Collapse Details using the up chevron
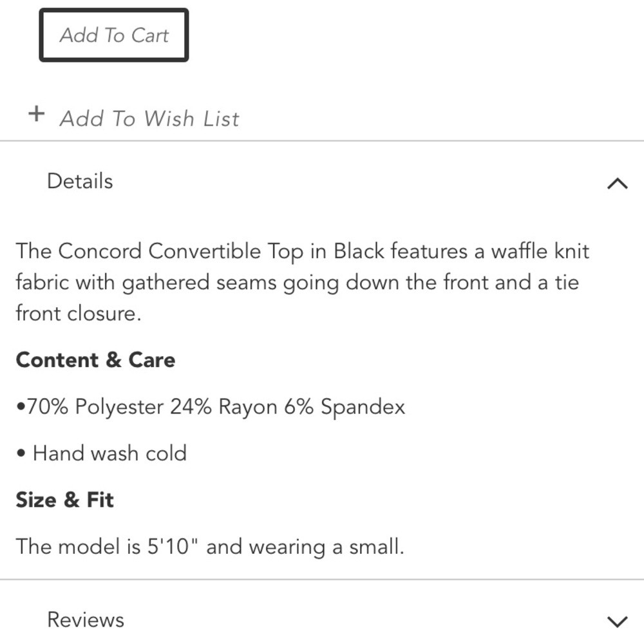This screenshot has width=644, height=644. pyautogui.click(x=618, y=183)
